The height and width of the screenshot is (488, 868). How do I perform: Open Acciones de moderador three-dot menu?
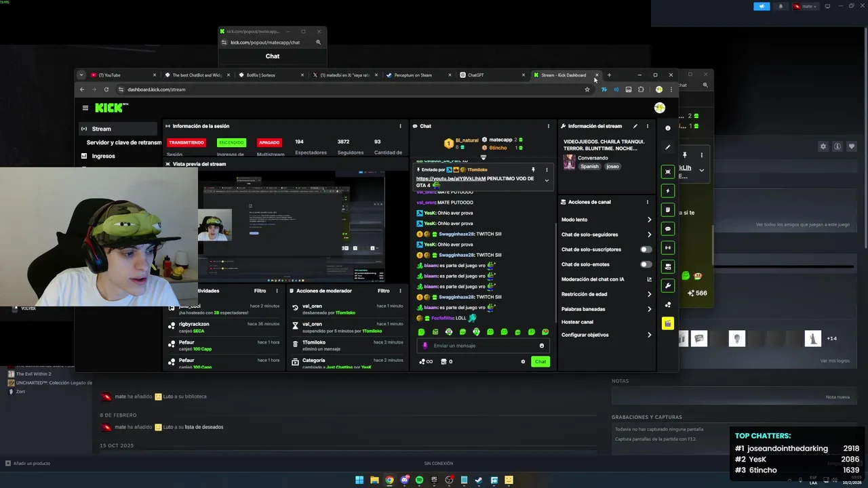coord(400,291)
